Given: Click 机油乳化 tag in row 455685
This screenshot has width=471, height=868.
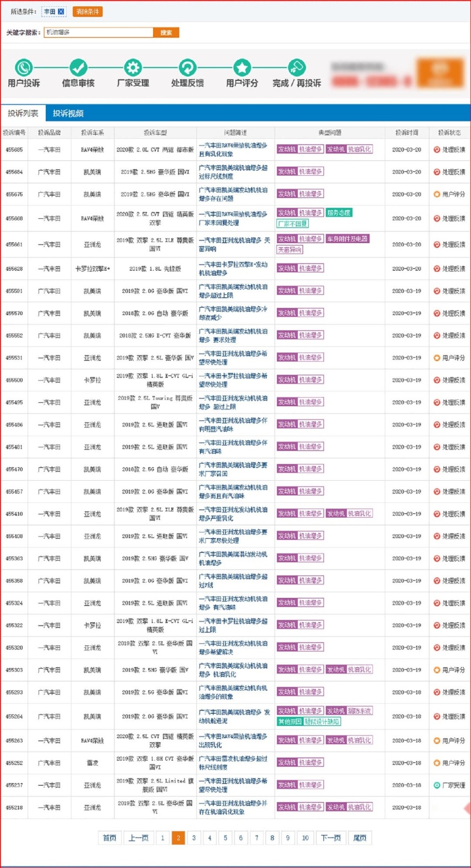Looking at the screenshot, I should 359,149.
